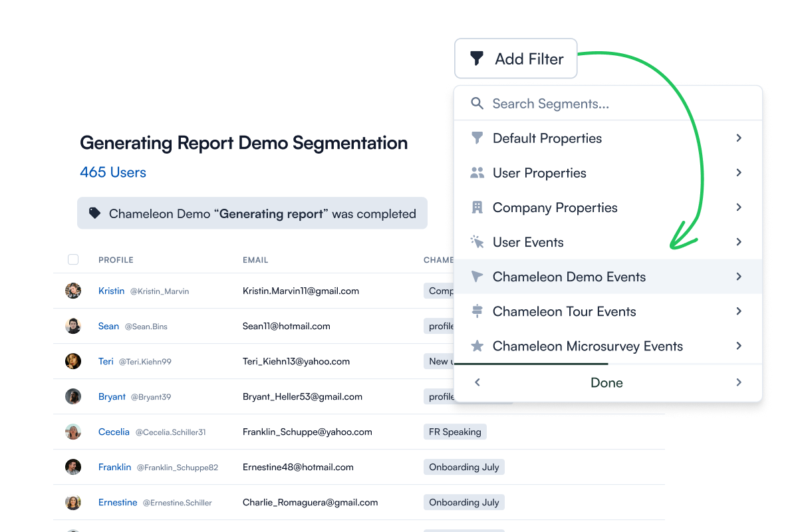The image size is (798, 532).
Task: Toggle the select-all checkbox in table header
Action: point(73,259)
